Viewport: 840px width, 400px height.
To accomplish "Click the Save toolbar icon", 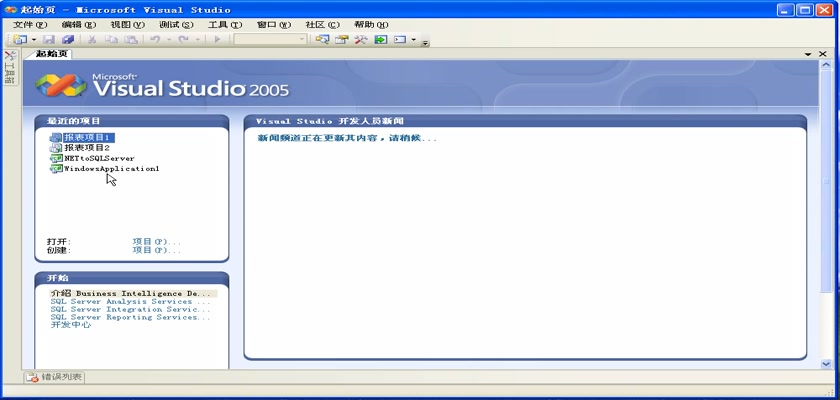I will click(x=49, y=40).
